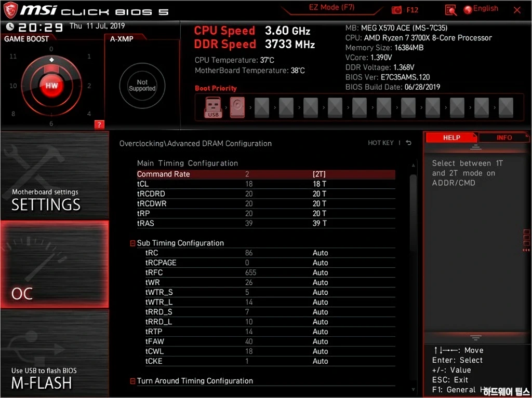532x398 pixels.
Task: Click the Main Timing Configuration header
Action: (187, 163)
